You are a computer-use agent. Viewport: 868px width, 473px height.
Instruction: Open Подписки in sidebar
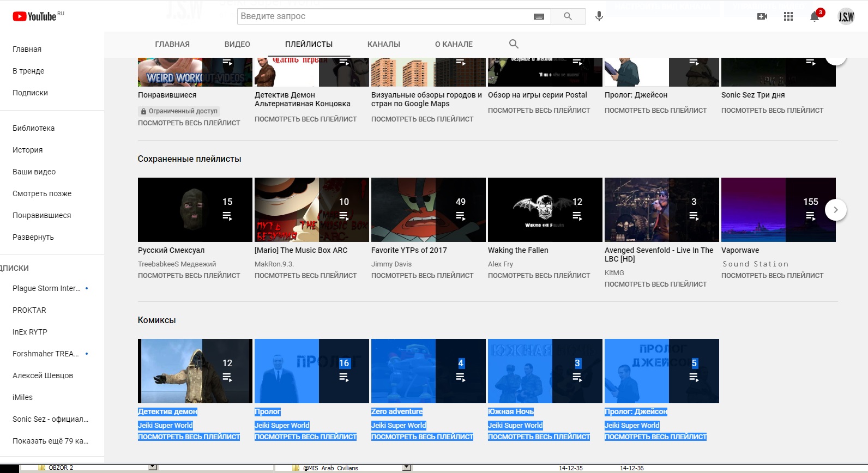coord(30,93)
